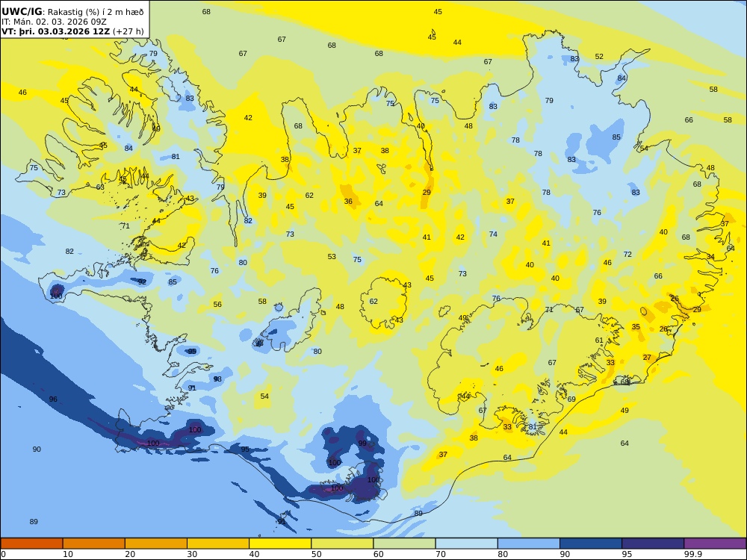This screenshot has height=560, width=747.
Task: Click the map value 74
Action: [493, 234]
